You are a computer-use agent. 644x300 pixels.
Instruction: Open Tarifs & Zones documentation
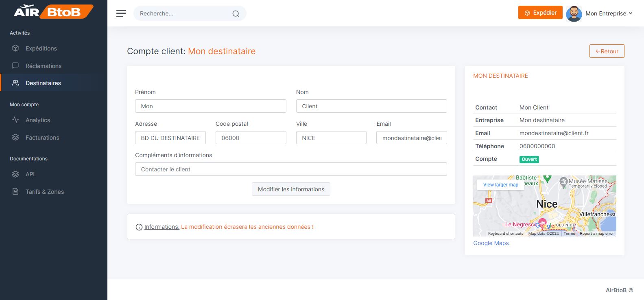pos(44,192)
